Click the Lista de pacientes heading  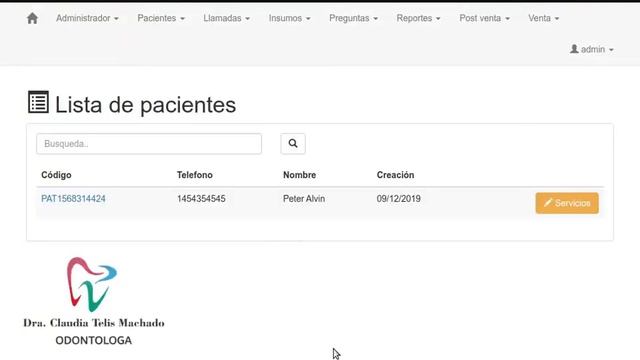click(x=145, y=104)
